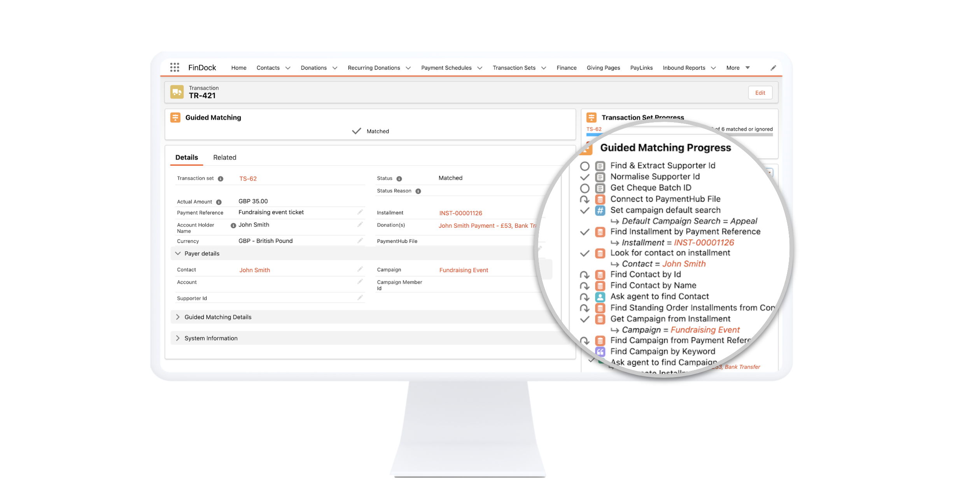Click the yellow Transaction record icon
This screenshot has width=980, height=502.
click(x=177, y=92)
